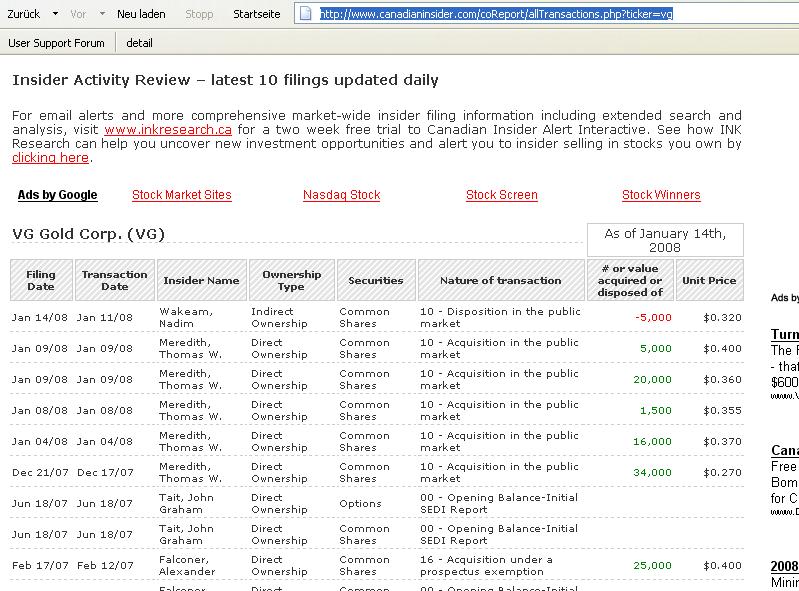This screenshot has height=591, width=799.
Task: Click the Nature of transaction column header
Action: [501, 280]
